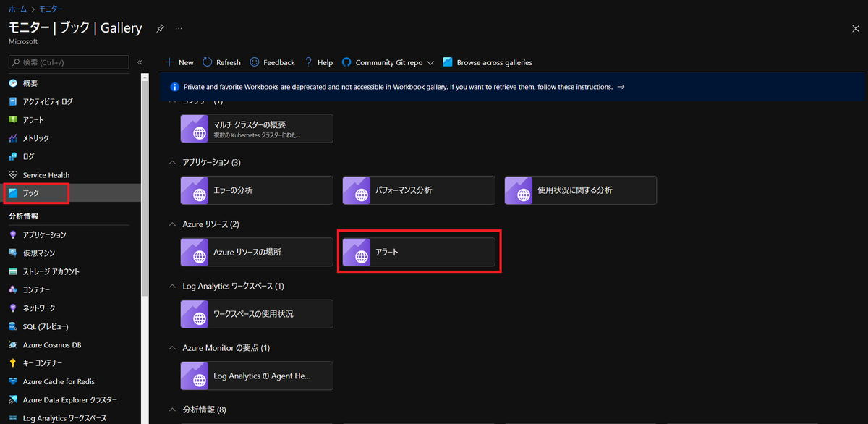Click the New toolbar button label

pos(186,63)
